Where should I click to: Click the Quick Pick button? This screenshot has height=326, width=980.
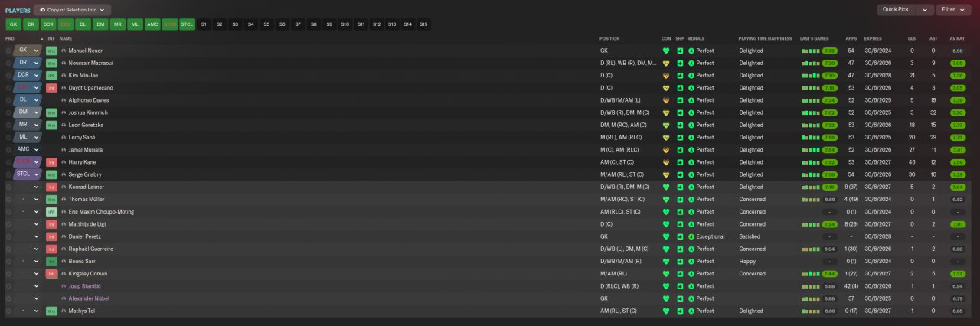[897, 10]
